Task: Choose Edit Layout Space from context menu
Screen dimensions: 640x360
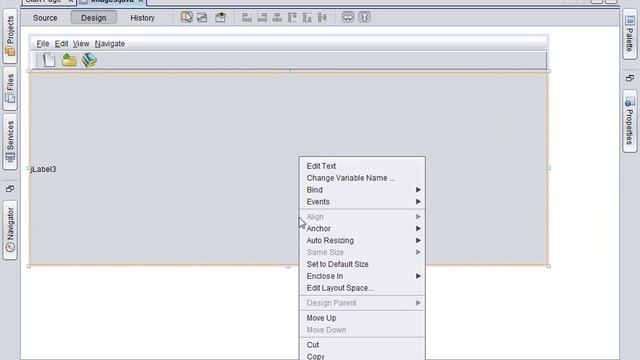Action: tap(362, 288)
